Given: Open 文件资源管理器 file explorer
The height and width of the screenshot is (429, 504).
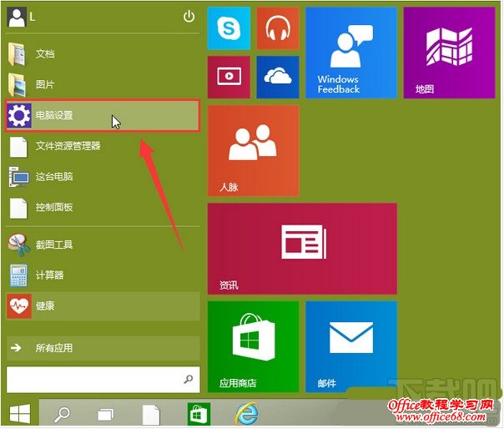Looking at the screenshot, I should (103, 146).
